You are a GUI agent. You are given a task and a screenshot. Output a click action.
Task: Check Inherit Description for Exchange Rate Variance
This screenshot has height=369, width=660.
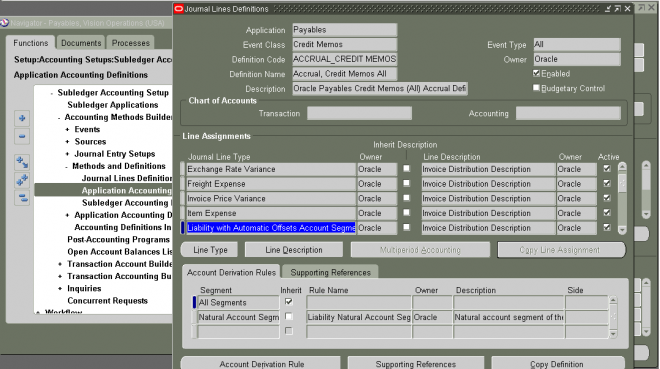407,168
